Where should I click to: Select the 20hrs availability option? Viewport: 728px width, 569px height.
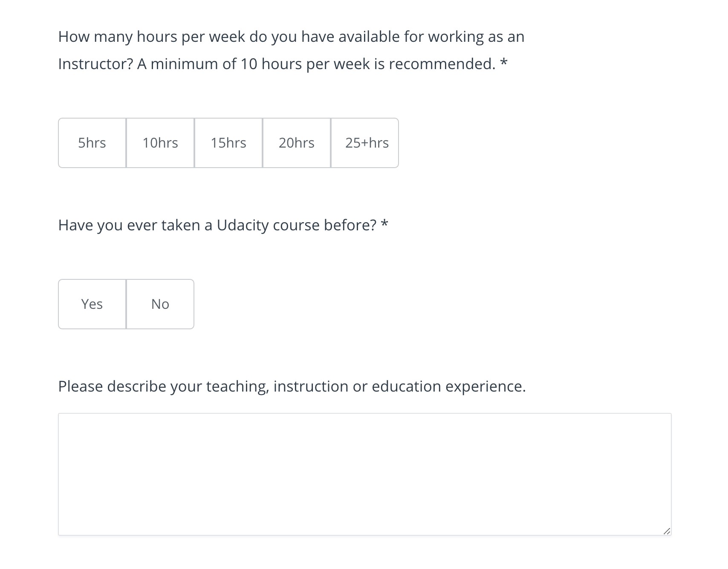coord(296,143)
